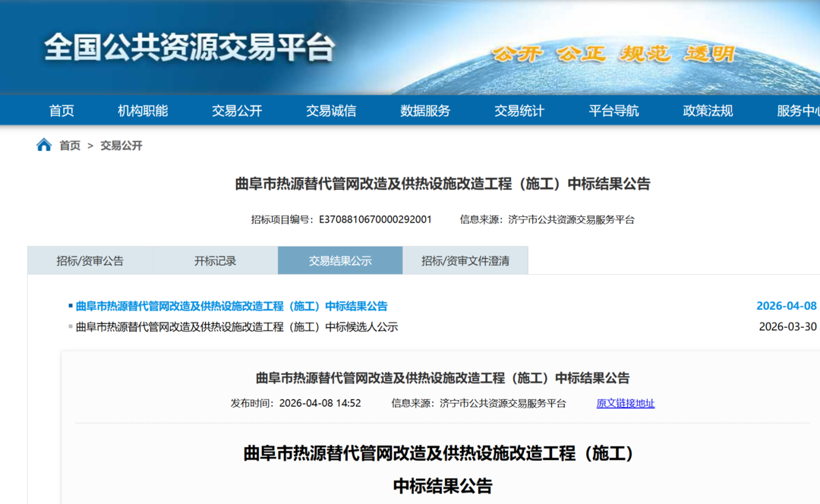Viewport: 820px width, 504px height.
Task: Open 服务中心 navigation menu item
Action: click(797, 111)
